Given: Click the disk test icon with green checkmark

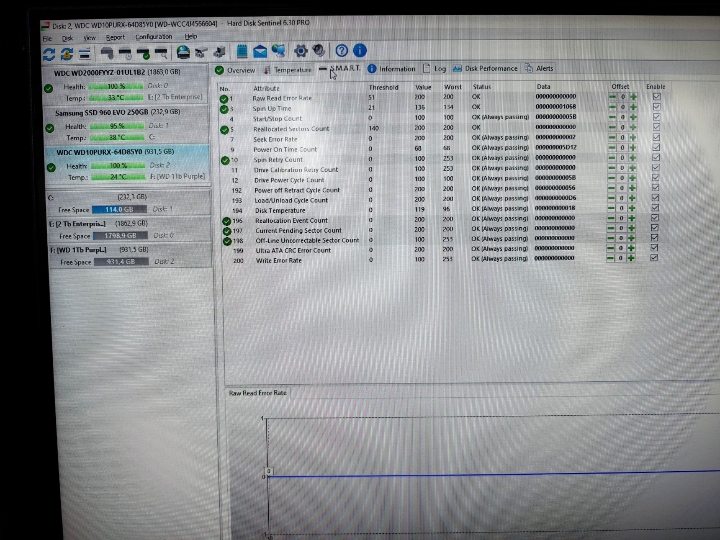Looking at the screenshot, I should (143, 53).
